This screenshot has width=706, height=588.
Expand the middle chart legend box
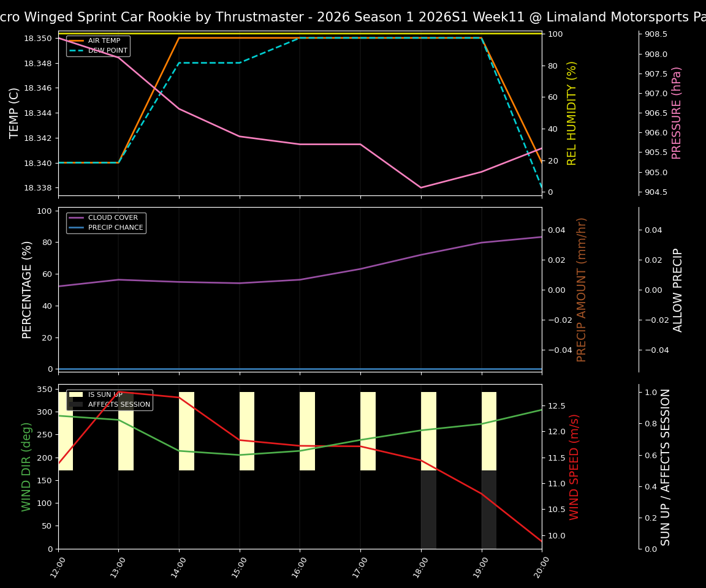[105, 222]
